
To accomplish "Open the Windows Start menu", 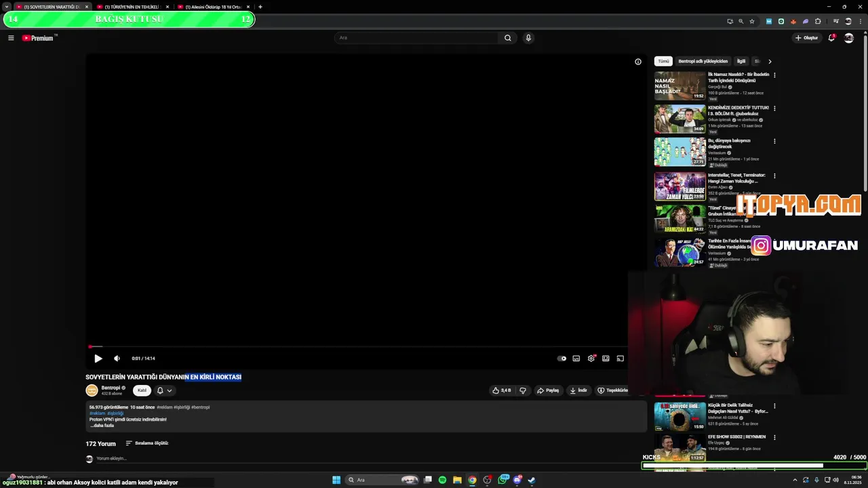I will point(336,480).
